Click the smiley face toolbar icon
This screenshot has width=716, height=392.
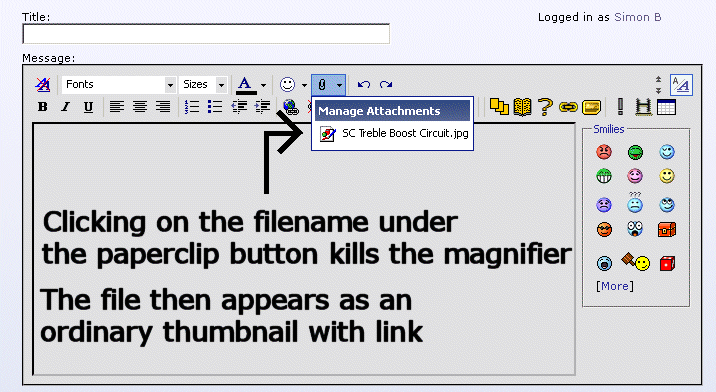[287, 85]
